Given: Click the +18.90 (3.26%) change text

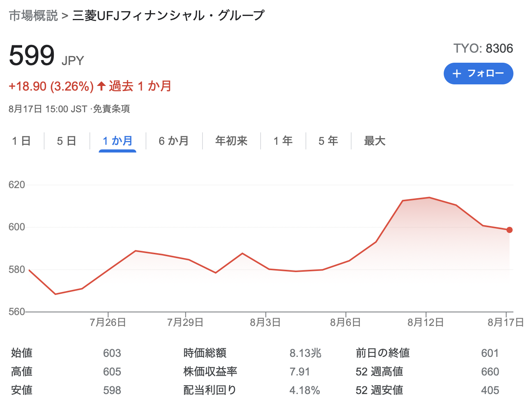Looking at the screenshot, I should (x=51, y=86).
